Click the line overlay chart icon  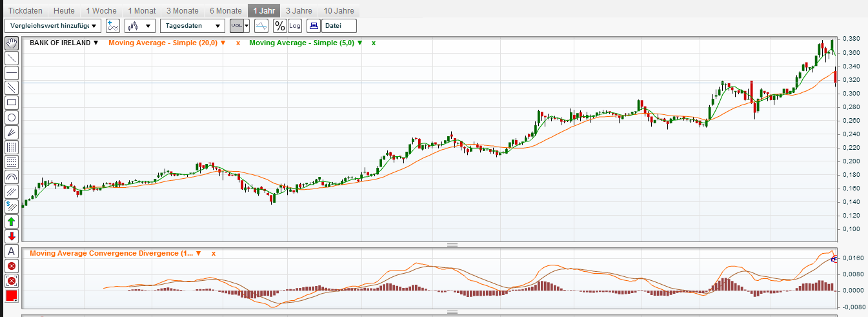(x=261, y=26)
